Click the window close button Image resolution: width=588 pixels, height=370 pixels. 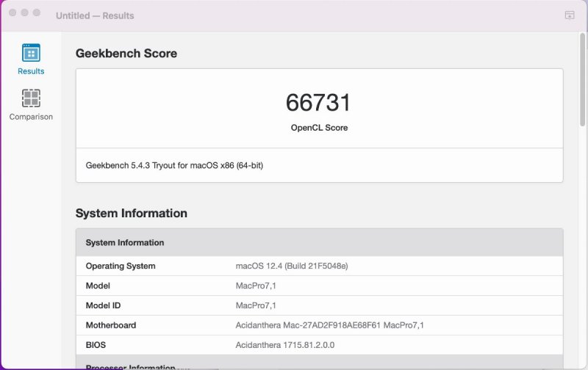[12, 12]
